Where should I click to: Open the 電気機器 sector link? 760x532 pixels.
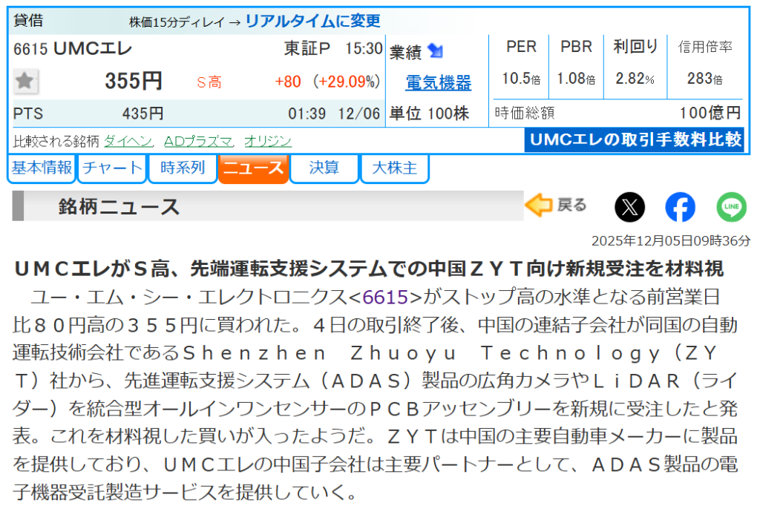pos(438,83)
